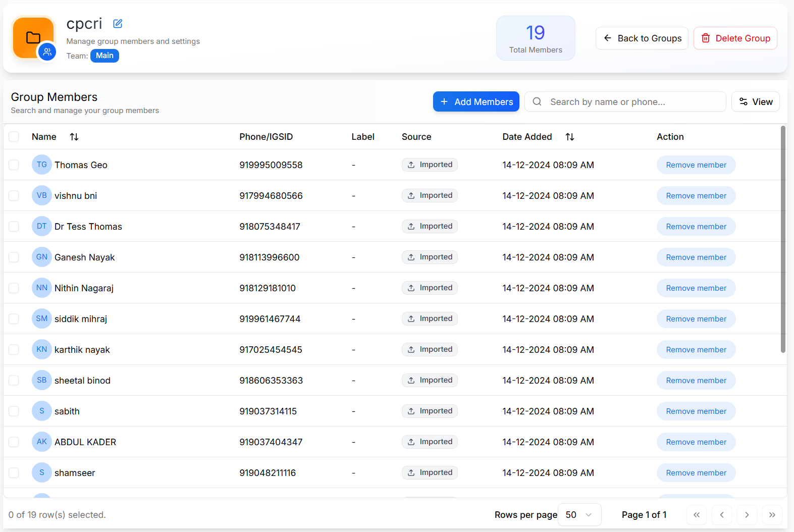
Task: Click the Add Members button
Action: [476, 102]
